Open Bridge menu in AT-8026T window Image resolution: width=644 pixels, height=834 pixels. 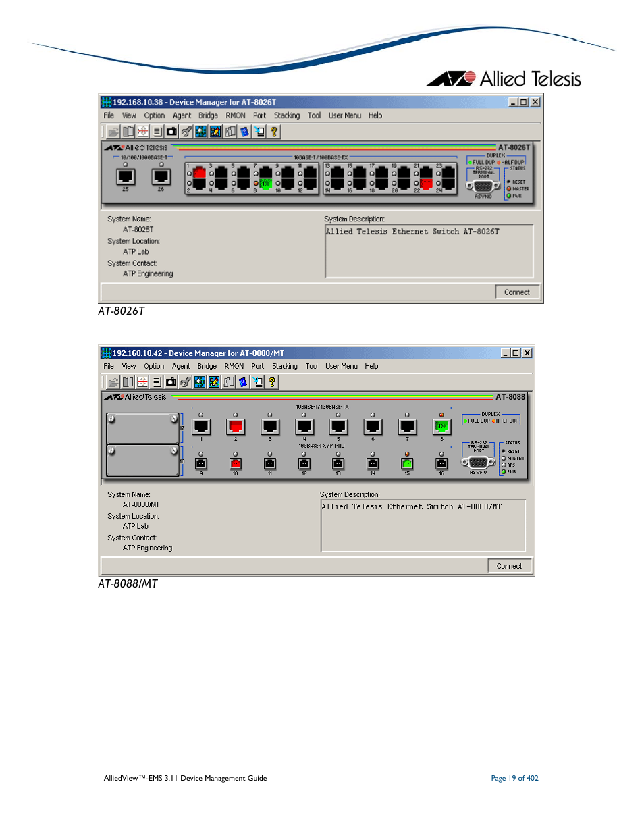coord(208,115)
